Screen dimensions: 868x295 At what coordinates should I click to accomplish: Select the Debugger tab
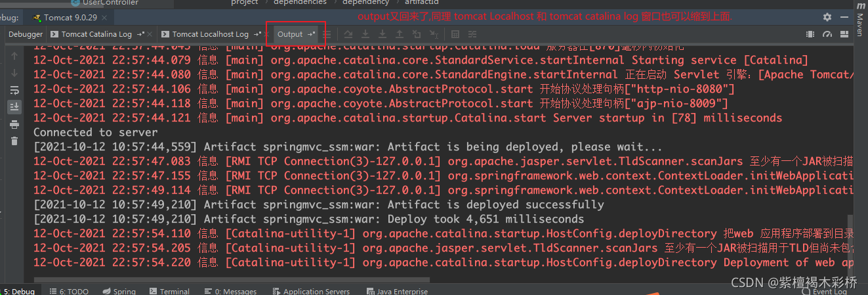click(x=26, y=34)
